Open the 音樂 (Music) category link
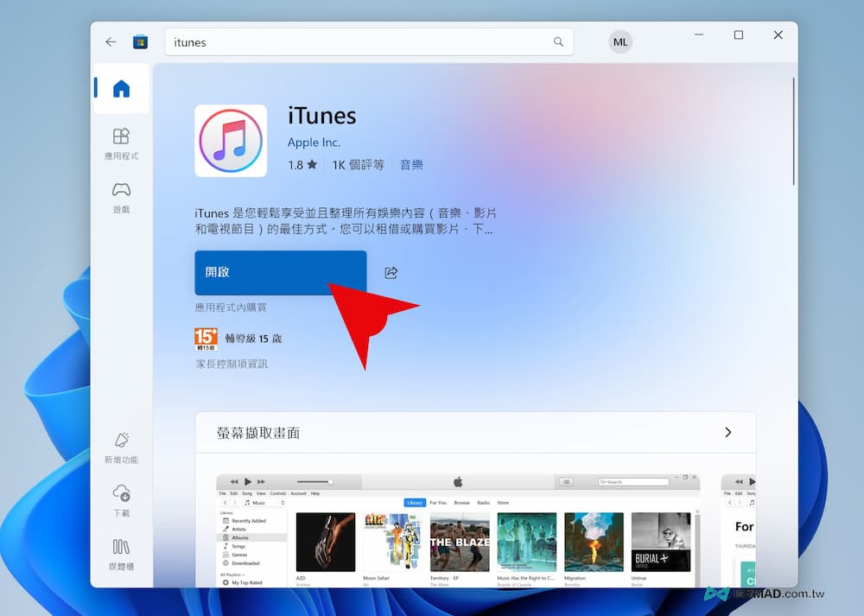864x616 pixels. click(x=411, y=165)
